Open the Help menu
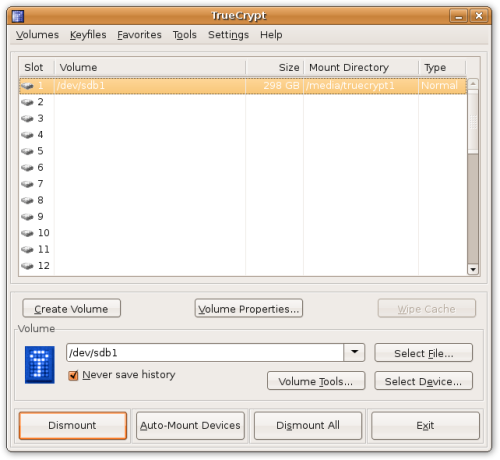 pos(271,35)
